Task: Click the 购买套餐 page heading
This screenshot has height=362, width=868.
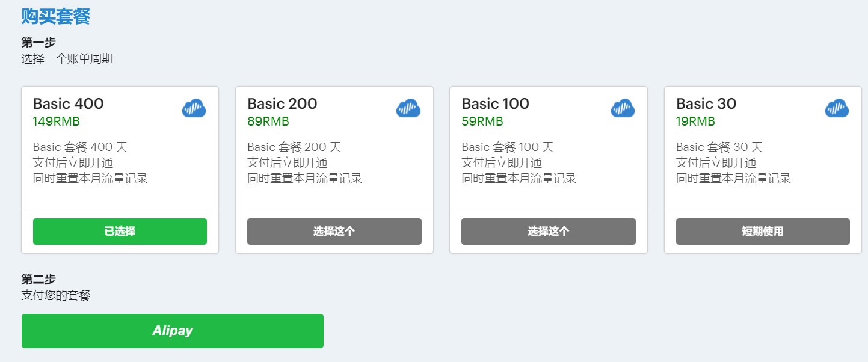Action: click(x=55, y=16)
